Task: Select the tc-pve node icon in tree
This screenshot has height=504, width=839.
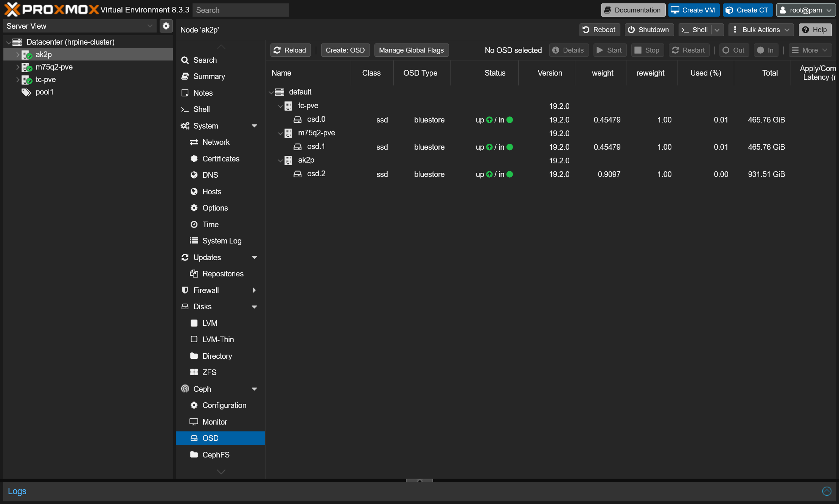Action: point(26,80)
